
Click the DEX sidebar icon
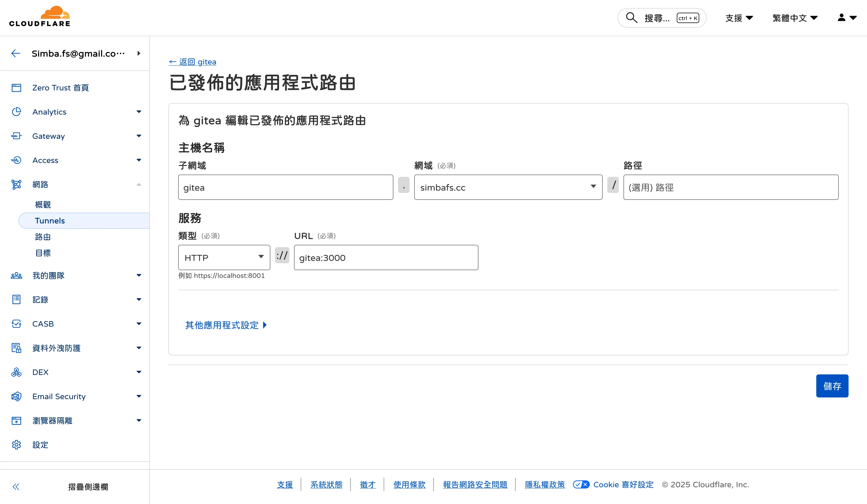[x=16, y=372]
